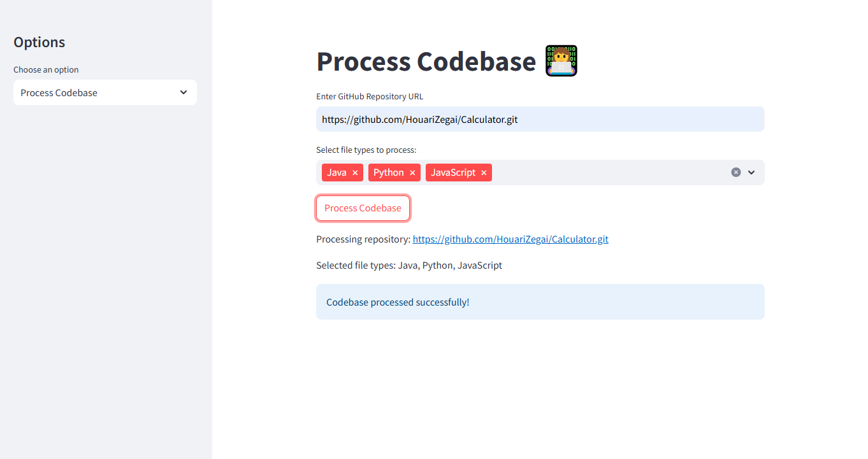This screenshot has width=868, height=459.
Task: Remove the Java file type tag
Action: pyautogui.click(x=355, y=173)
